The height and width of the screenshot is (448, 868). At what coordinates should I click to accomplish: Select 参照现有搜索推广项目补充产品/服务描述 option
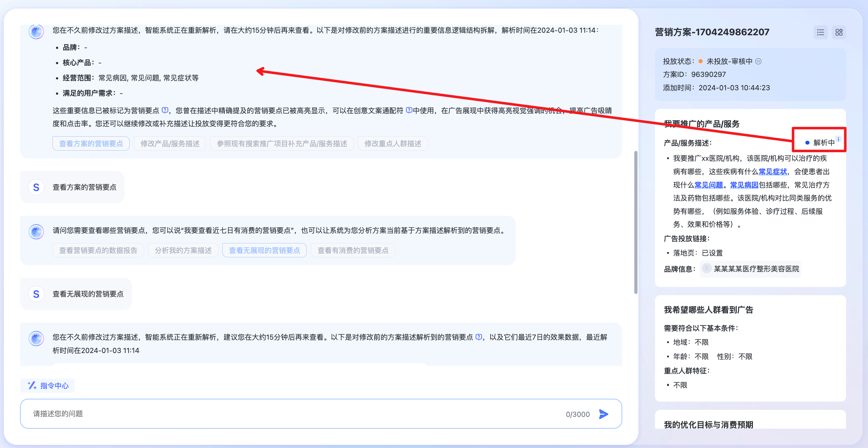click(x=282, y=144)
